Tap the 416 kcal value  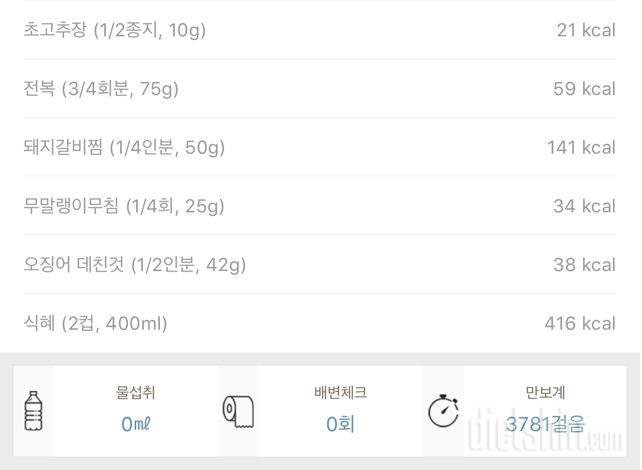[581, 323]
